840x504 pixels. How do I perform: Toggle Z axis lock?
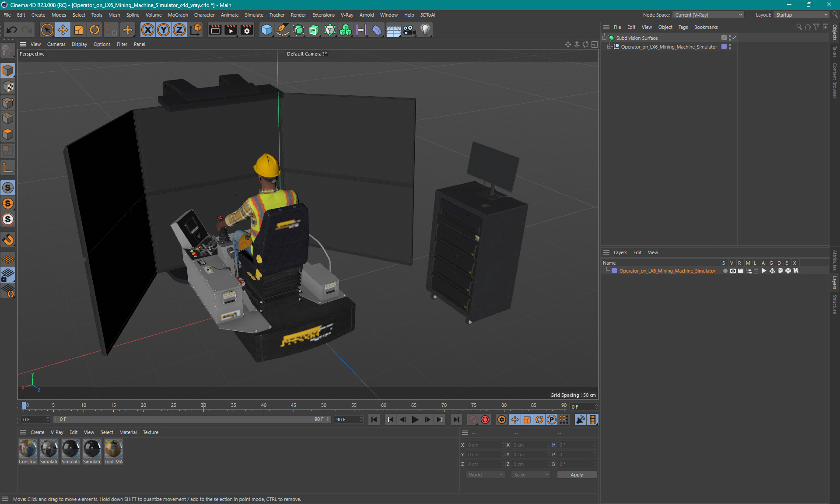(179, 30)
